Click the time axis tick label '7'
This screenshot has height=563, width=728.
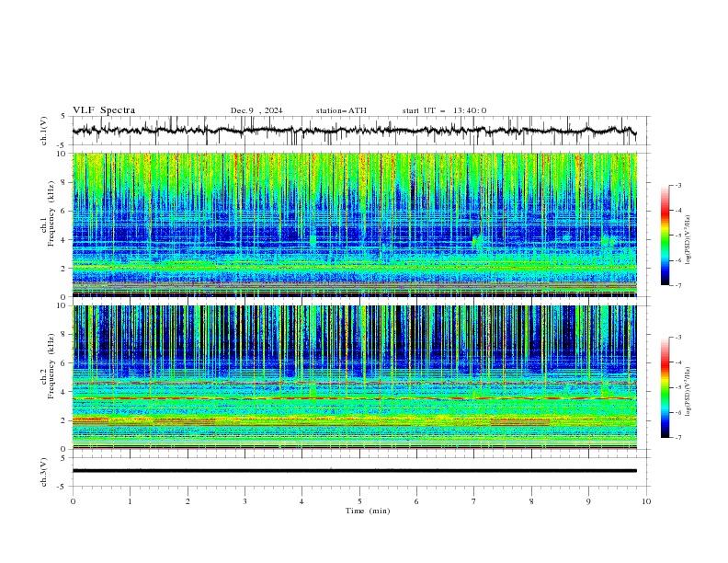(x=474, y=501)
